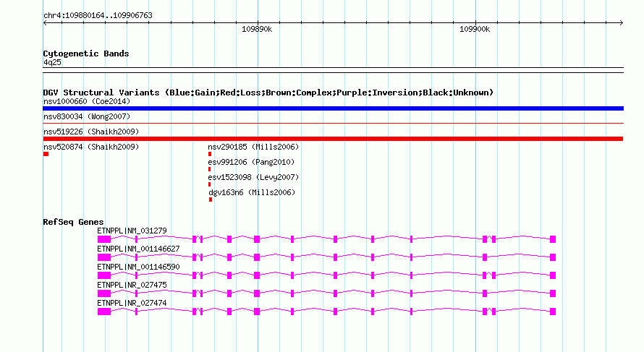
Task: Open variant esv1523098 (Levy2007) label
Action: point(253,177)
